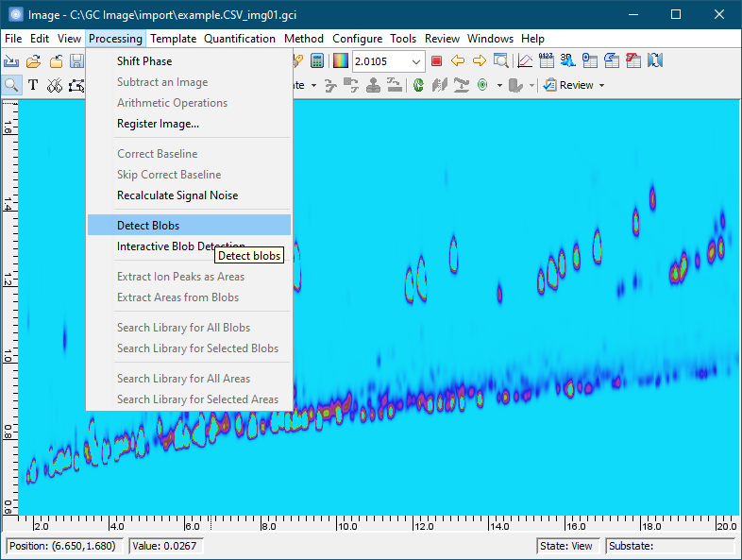
Task: Click the Open file folder icon
Action: click(x=33, y=61)
